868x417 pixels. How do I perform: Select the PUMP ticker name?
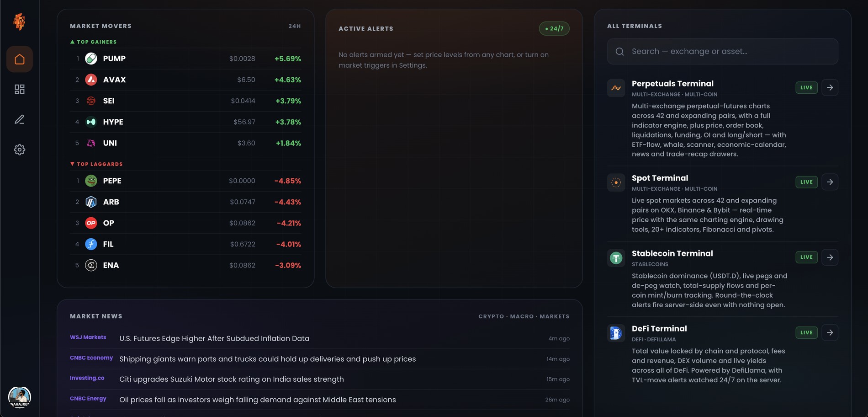coord(114,59)
